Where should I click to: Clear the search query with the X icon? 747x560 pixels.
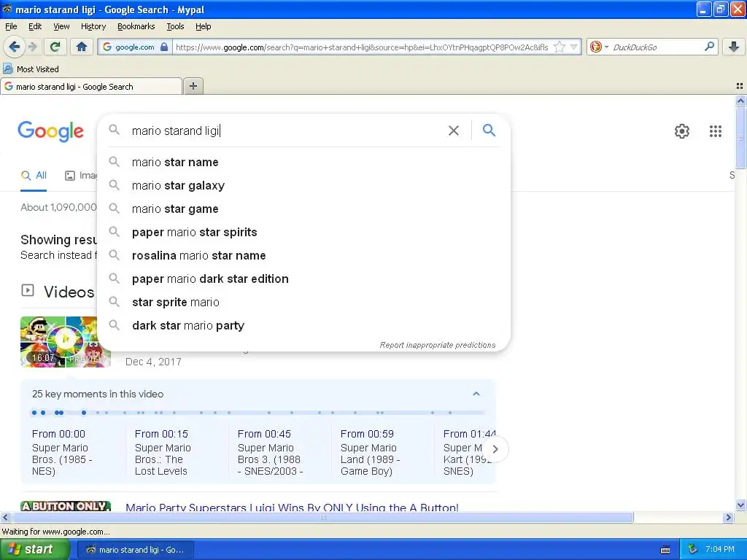pyautogui.click(x=454, y=131)
